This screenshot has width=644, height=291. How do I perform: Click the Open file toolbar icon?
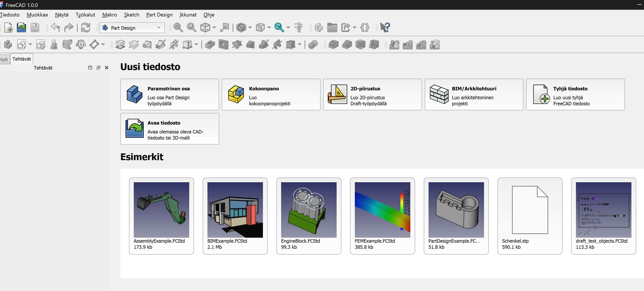(x=21, y=28)
